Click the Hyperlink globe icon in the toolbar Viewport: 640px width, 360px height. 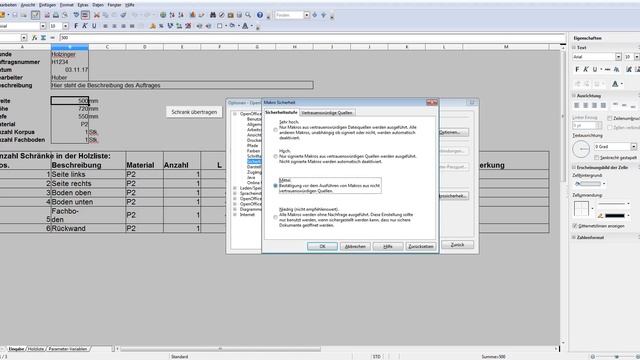(163, 15)
